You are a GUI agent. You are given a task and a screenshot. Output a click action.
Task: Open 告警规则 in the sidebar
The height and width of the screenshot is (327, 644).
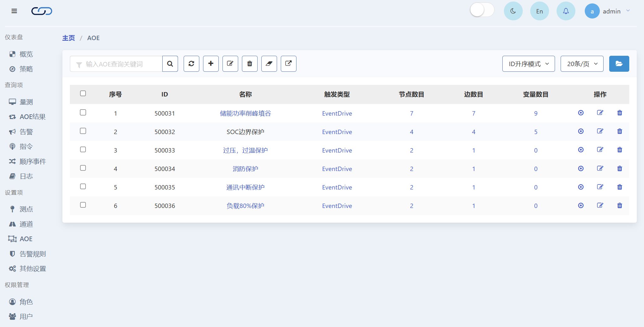tap(28, 254)
